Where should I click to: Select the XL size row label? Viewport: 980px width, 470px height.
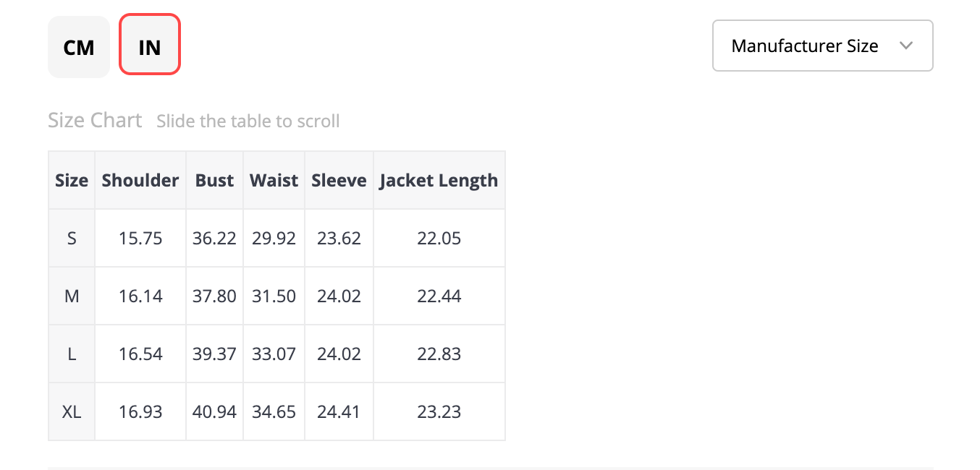point(72,411)
